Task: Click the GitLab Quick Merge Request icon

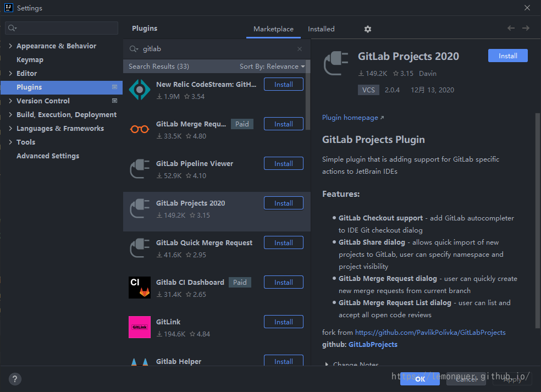Action: tap(140, 248)
